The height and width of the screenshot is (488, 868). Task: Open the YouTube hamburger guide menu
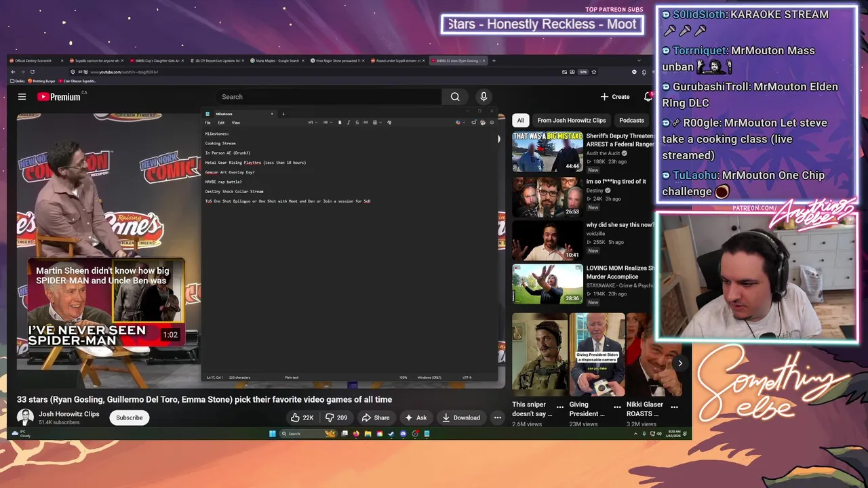tap(22, 97)
